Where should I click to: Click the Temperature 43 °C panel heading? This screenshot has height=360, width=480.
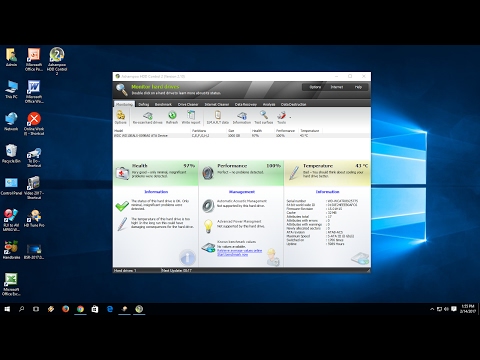point(335,166)
